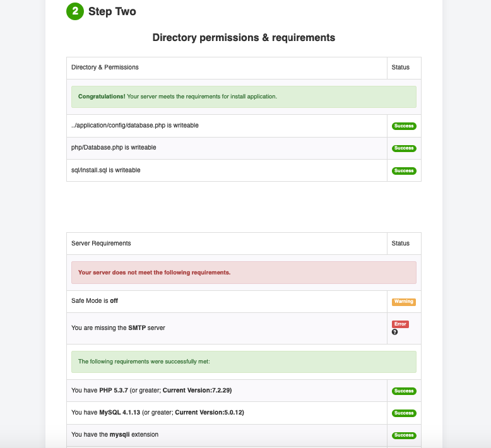Click the Server Requirements column header
Image resolution: width=491 pixels, height=448 pixels.
102,243
